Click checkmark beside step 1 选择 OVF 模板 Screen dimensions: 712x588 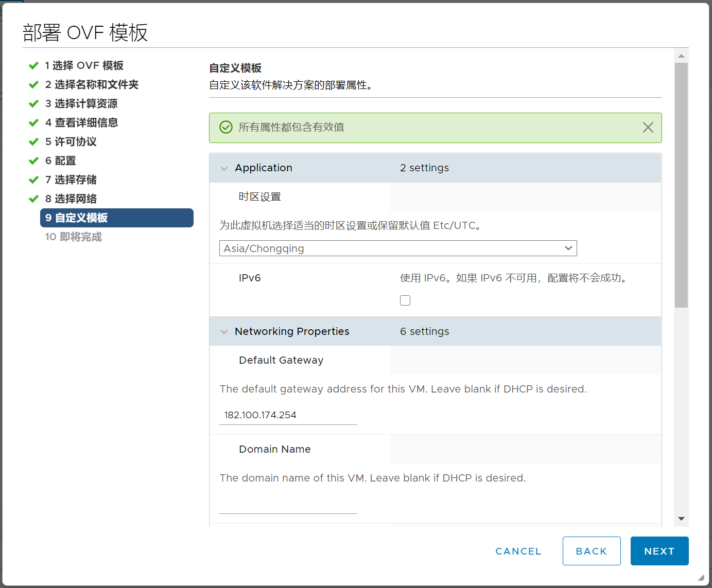click(34, 66)
